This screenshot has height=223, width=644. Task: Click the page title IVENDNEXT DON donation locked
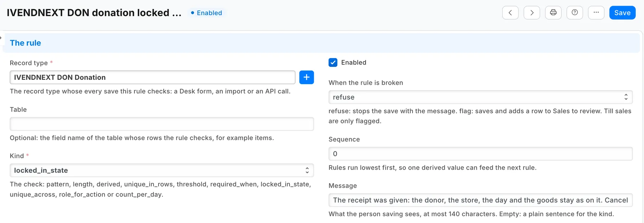pos(94,13)
